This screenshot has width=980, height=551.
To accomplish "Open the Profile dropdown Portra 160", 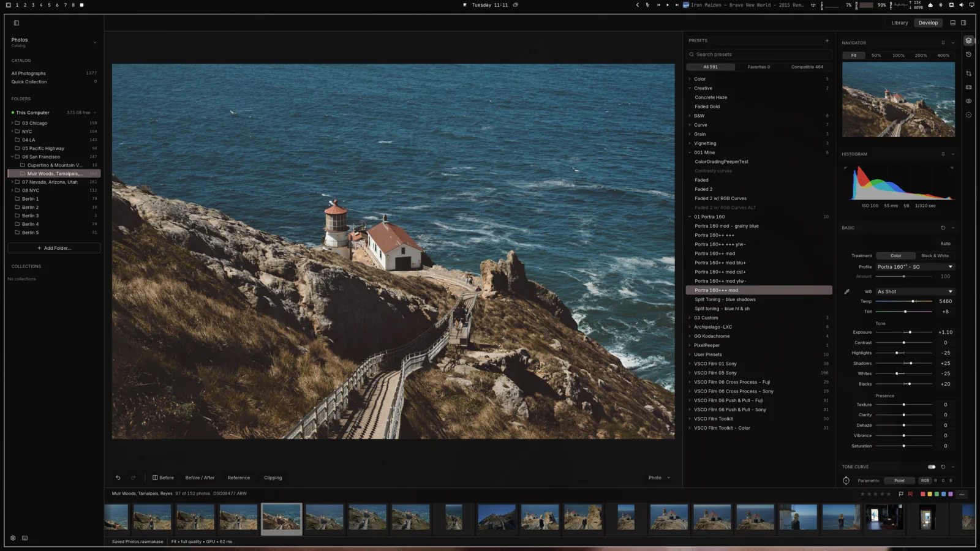I will click(915, 267).
